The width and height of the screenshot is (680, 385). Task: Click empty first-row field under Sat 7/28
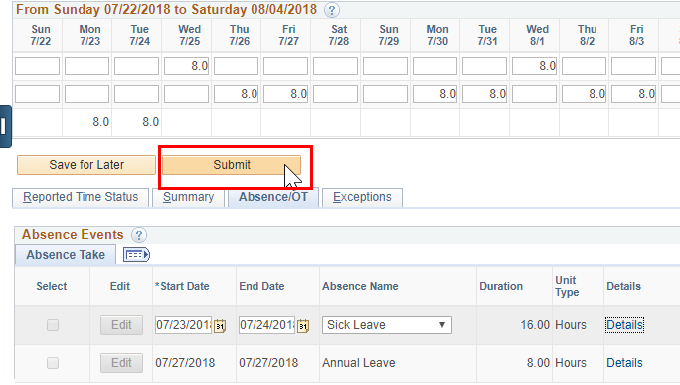point(335,66)
